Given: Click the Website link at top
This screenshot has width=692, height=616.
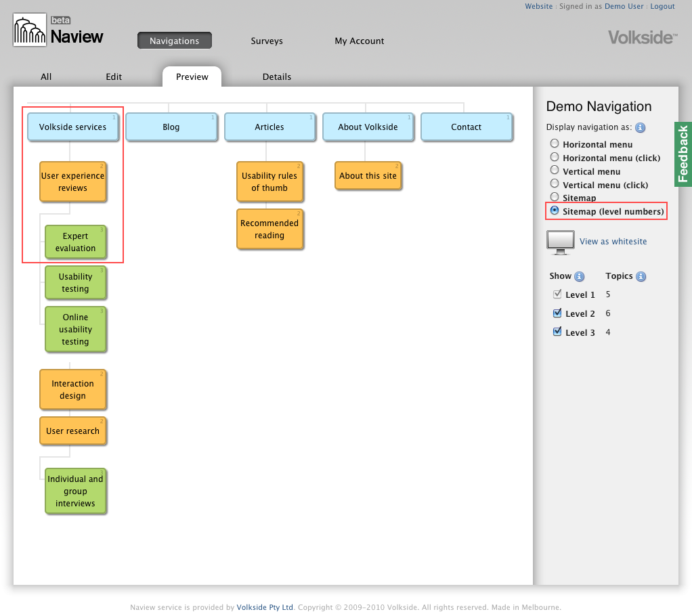Looking at the screenshot, I should pos(538,6).
